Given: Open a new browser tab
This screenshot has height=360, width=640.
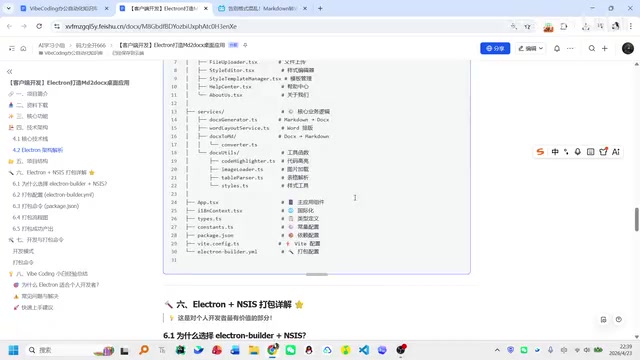Looking at the screenshot, I should [x=320, y=8].
